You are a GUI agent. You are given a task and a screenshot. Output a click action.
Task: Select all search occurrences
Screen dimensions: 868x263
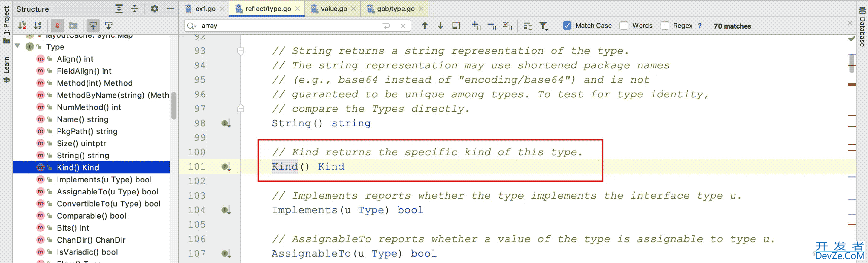tap(507, 26)
